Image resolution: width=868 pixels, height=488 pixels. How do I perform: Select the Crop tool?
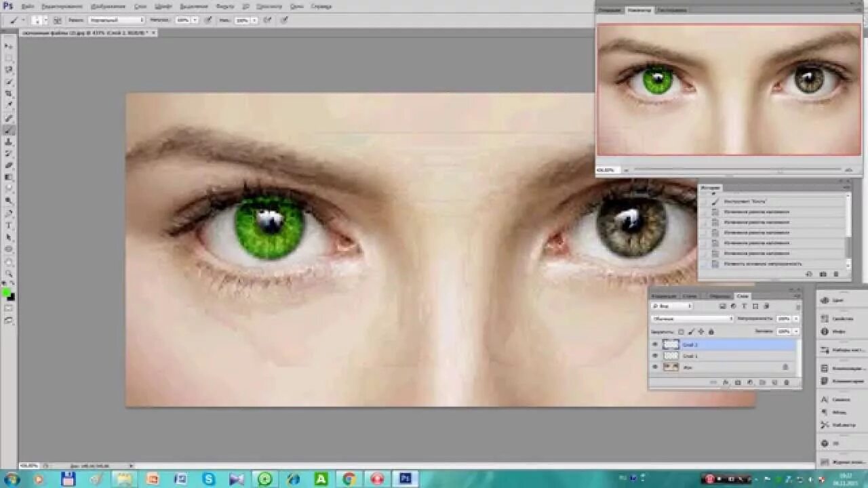[9, 94]
